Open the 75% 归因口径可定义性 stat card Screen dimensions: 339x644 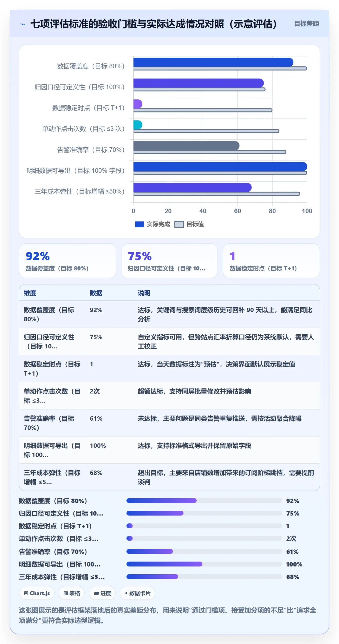coord(169,261)
